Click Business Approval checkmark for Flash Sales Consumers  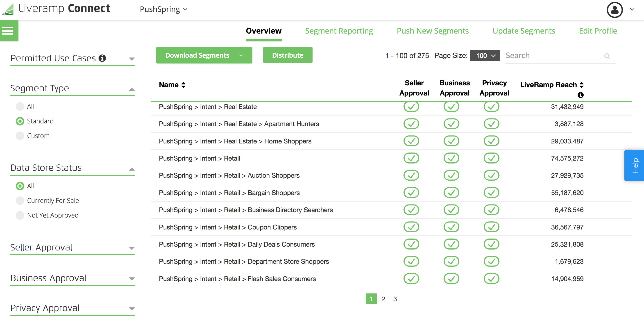pyautogui.click(x=451, y=279)
